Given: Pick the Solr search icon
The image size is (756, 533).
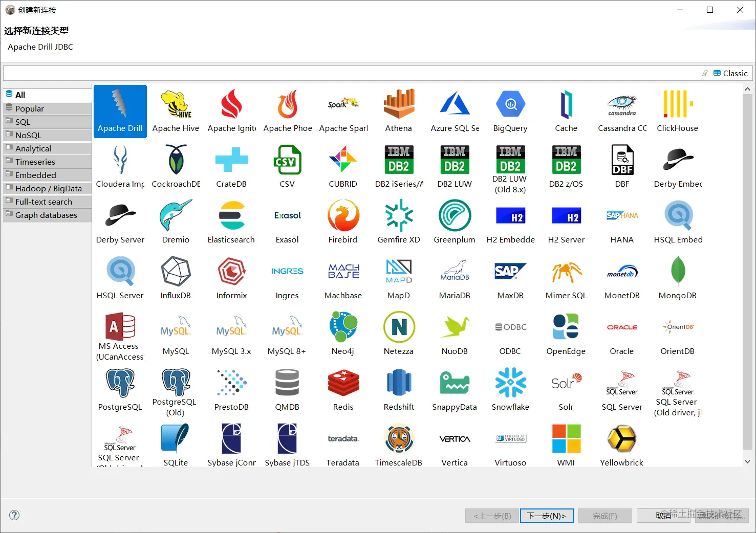Looking at the screenshot, I should [566, 383].
